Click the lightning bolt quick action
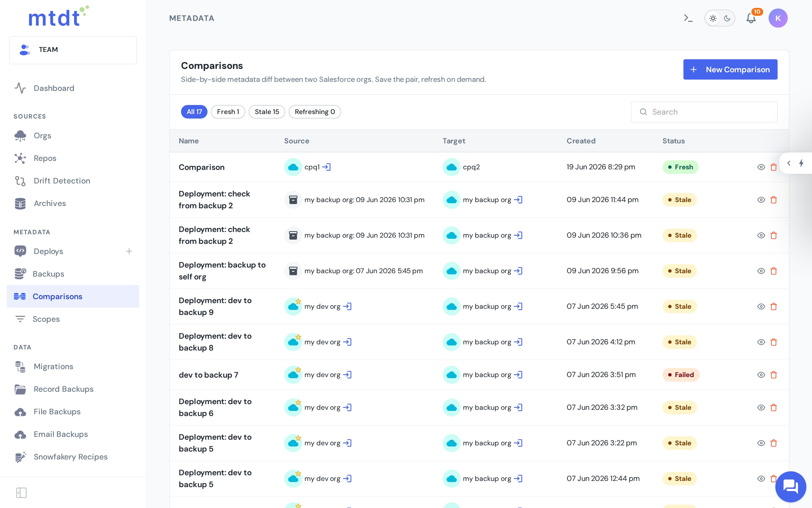The image size is (812, 508). click(x=802, y=163)
